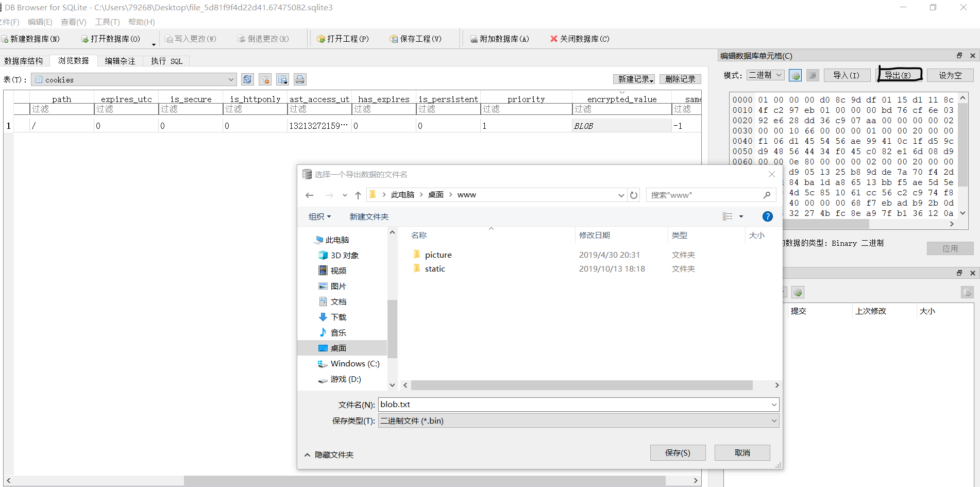Open the Organize dropdown menu
Screen dimensions: 980x487
319,216
